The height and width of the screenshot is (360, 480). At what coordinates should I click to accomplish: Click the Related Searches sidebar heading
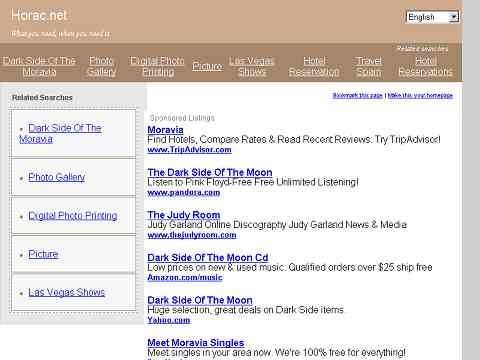point(42,98)
